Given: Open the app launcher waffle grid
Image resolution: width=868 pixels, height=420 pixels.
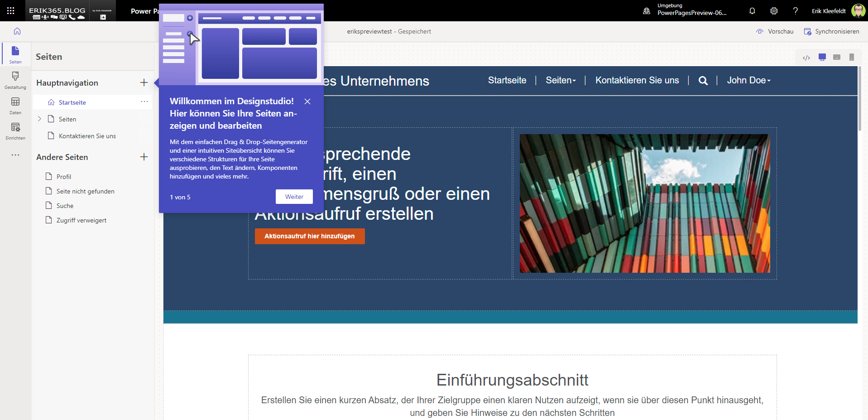Looking at the screenshot, I should 11,11.
